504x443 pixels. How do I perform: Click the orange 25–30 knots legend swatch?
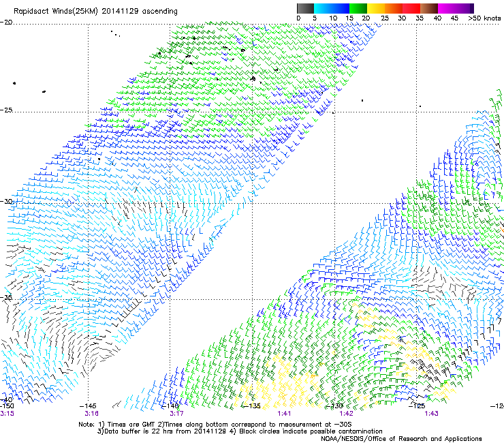pyautogui.click(x=394, y=8)
